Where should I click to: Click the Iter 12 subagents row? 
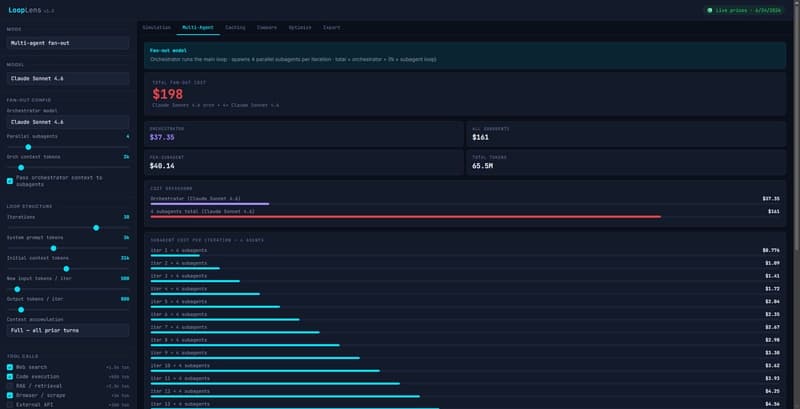click(465, 393)
